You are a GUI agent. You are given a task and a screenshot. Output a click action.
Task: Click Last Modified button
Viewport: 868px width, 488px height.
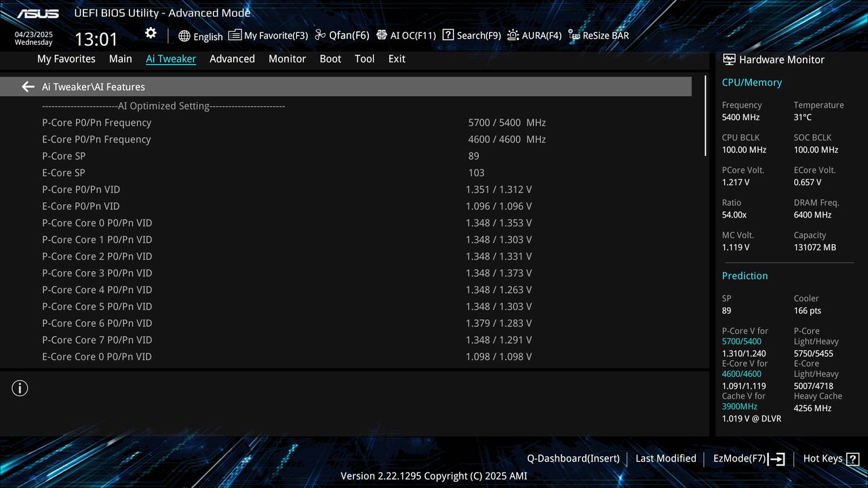pyautogui.click(x=666, y=459)
